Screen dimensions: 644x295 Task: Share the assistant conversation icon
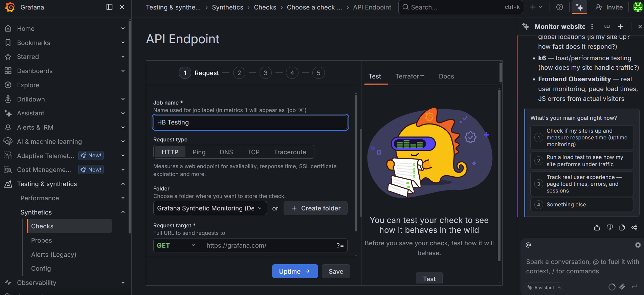(x=635, y=228)
